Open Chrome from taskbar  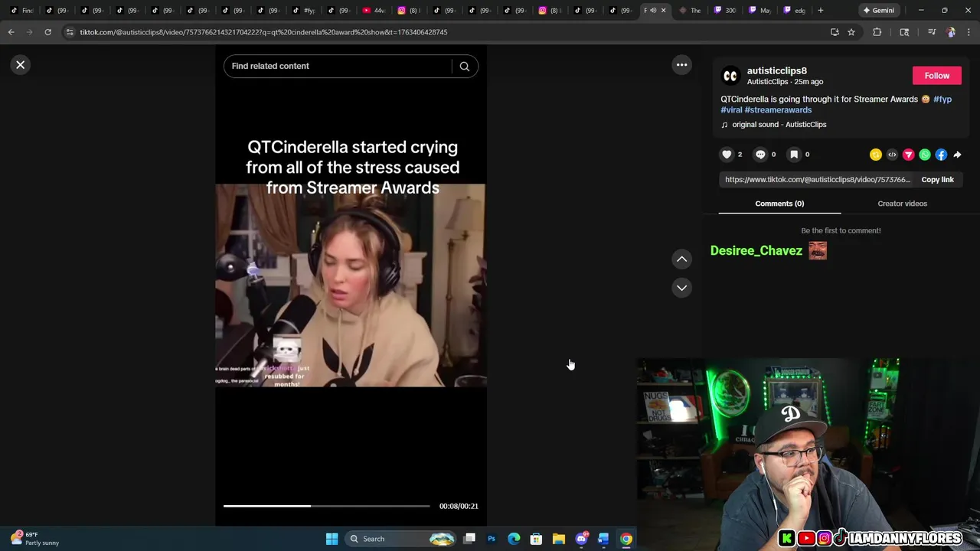[626, 539]
